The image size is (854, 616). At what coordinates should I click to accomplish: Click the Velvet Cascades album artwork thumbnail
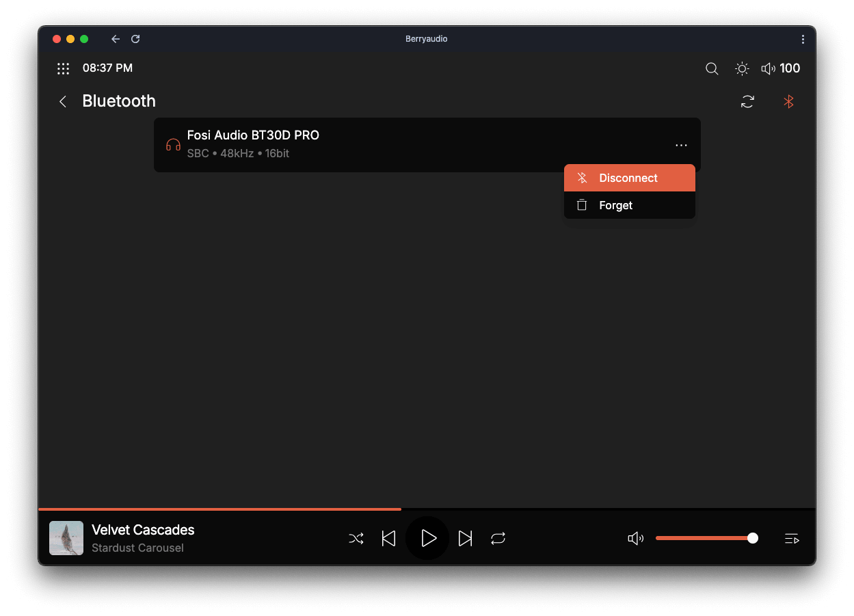(66, 538)
